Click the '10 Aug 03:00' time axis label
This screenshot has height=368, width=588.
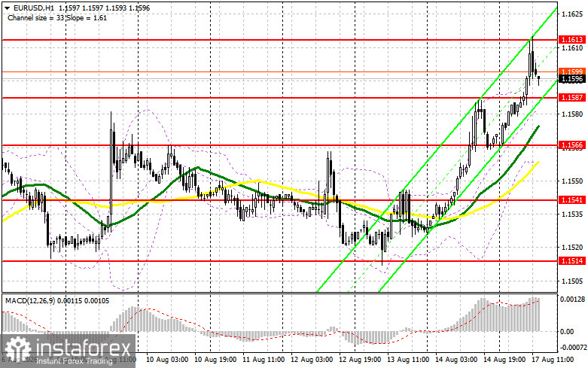coord(167,360)
